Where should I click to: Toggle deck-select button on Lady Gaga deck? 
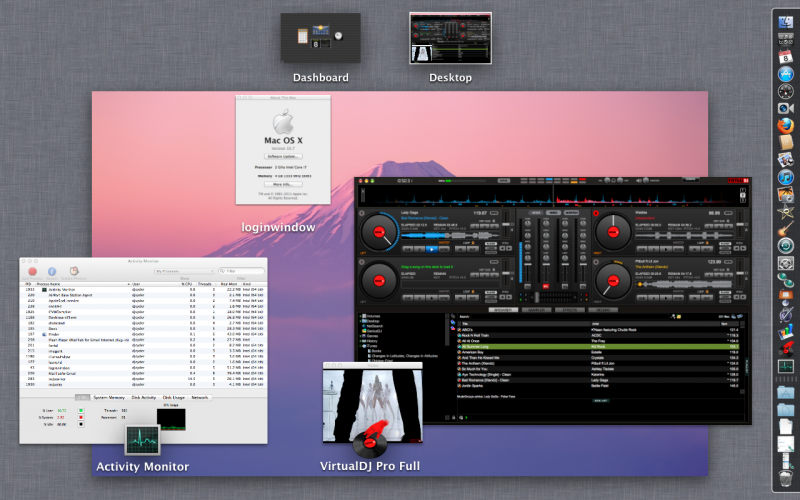click(362, 213)
